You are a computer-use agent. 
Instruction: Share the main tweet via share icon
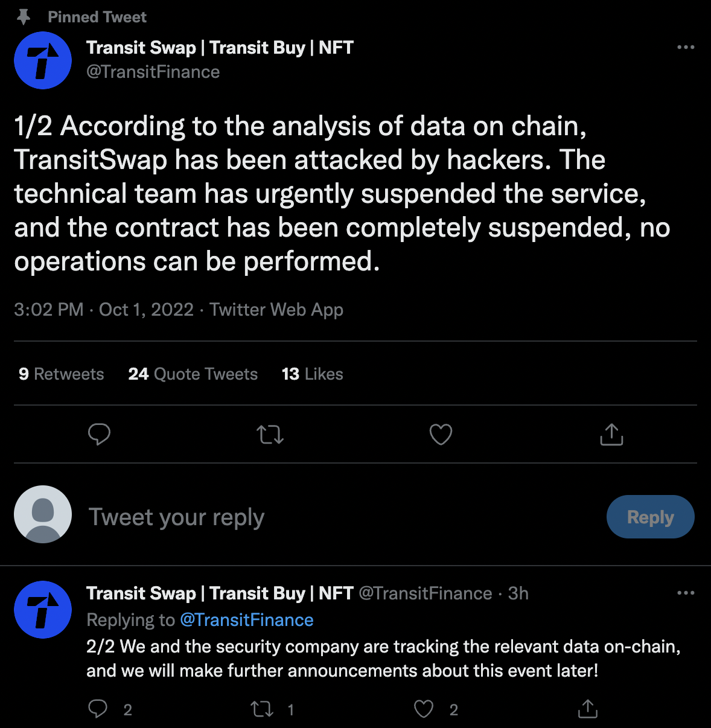tap(611, 435)
